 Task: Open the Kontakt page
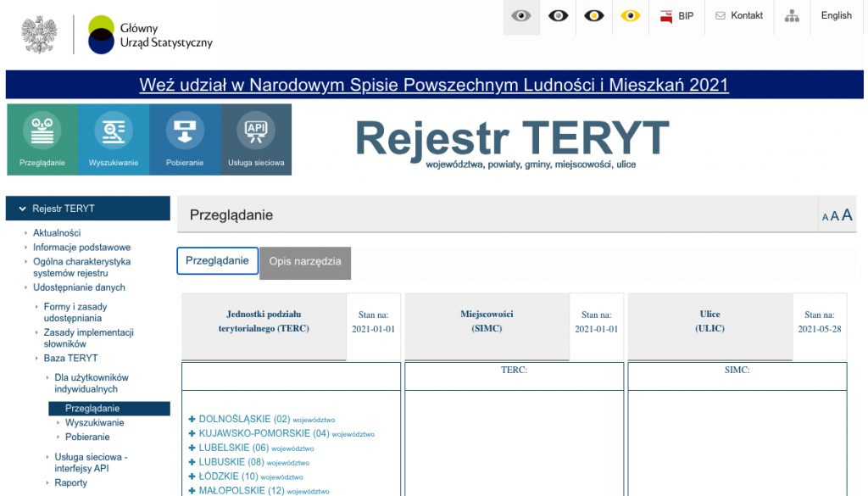[x=739, y=15]
